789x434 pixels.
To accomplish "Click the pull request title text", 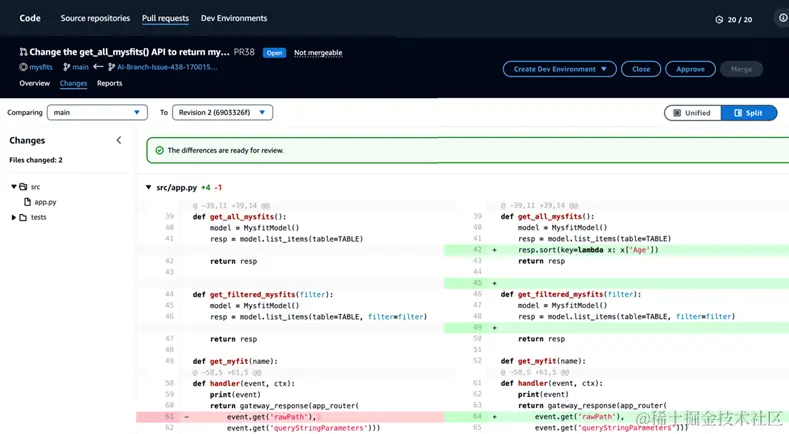I will (129, 52).
